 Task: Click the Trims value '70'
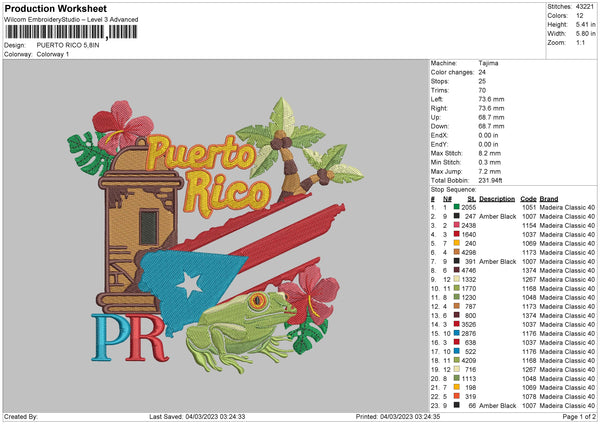(482, 90)
